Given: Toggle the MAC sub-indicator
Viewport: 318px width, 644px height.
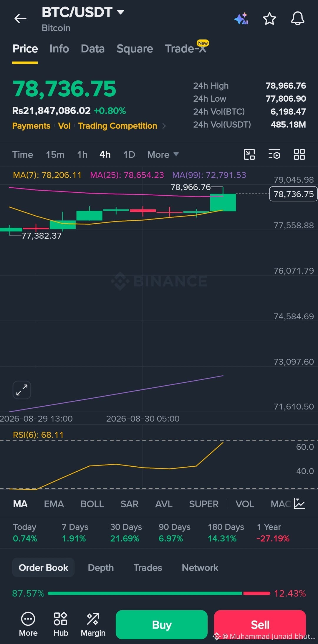Looking at the screenshot, I should [281, 504].
